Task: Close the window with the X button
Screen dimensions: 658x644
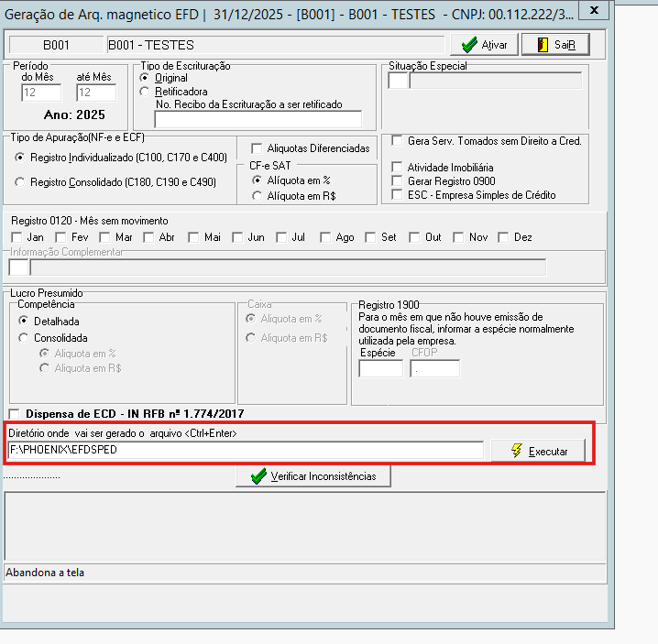Action: click(593, 10)
